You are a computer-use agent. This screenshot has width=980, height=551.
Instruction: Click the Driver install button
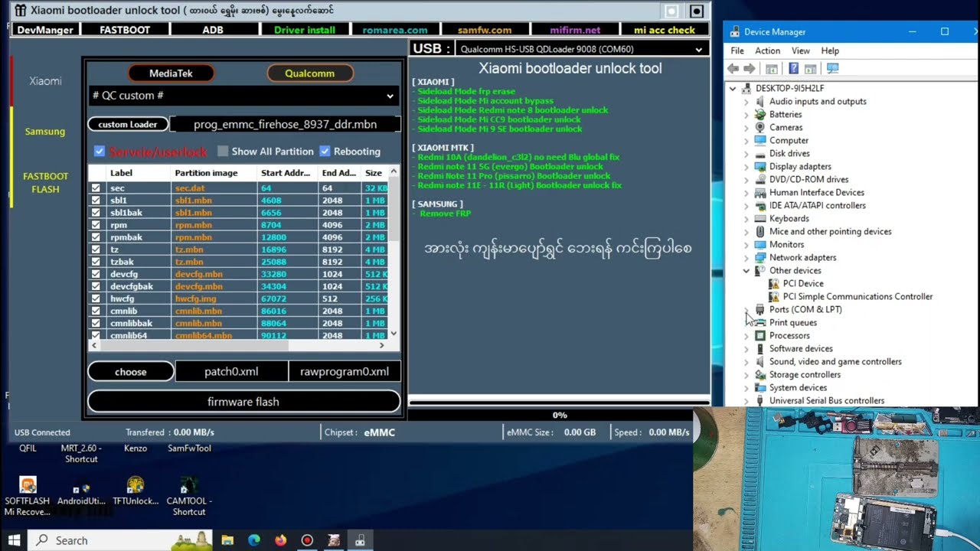tap(305, 30)
